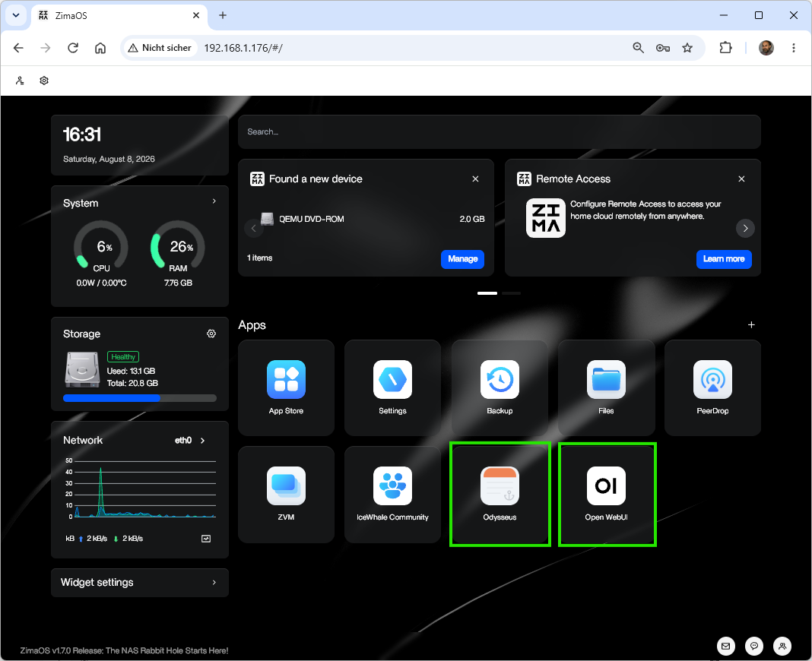Go to next notification card arrow
The width and height of the screenshot is (812, 661).
745,228
